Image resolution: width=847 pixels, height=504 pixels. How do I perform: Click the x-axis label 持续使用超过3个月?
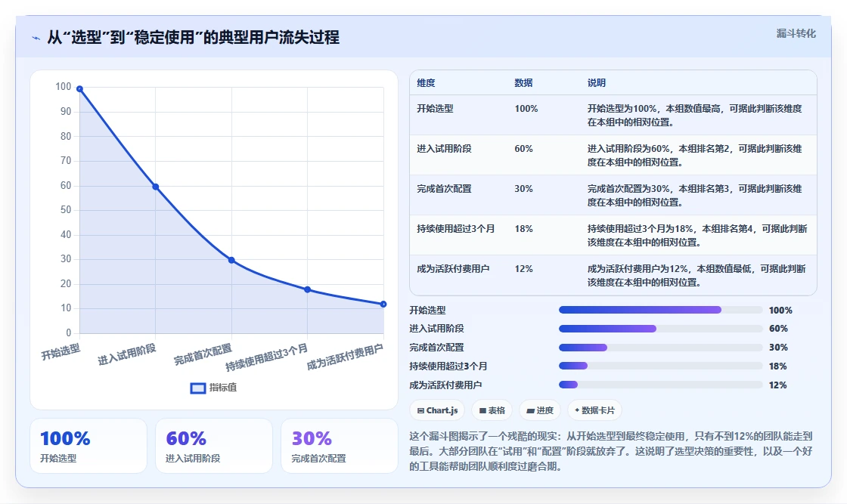267,357
